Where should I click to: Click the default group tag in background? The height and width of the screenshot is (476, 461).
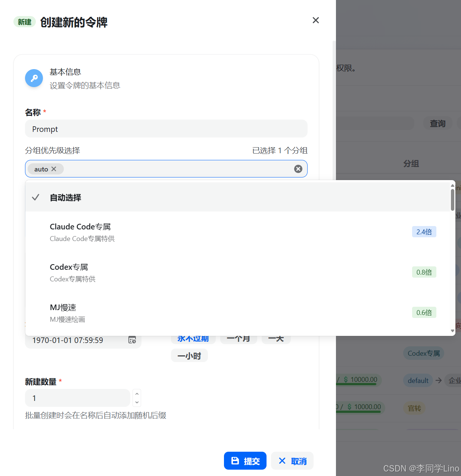tap(418, 380)
